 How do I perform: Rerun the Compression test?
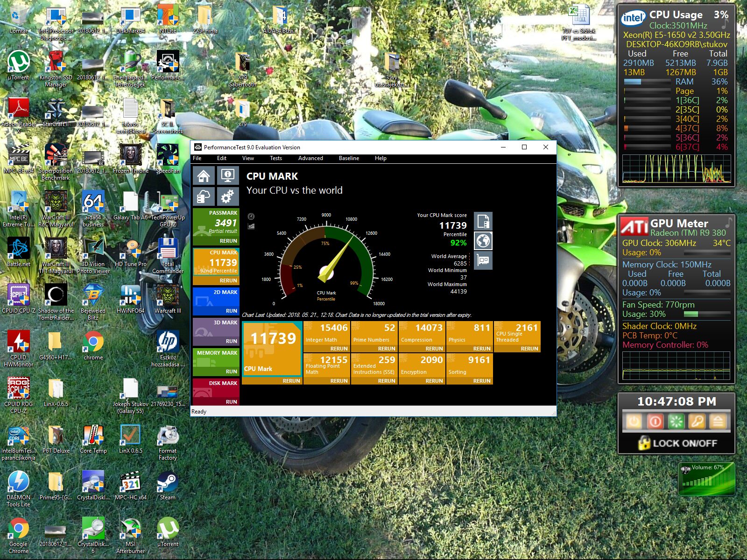(434, 349)
